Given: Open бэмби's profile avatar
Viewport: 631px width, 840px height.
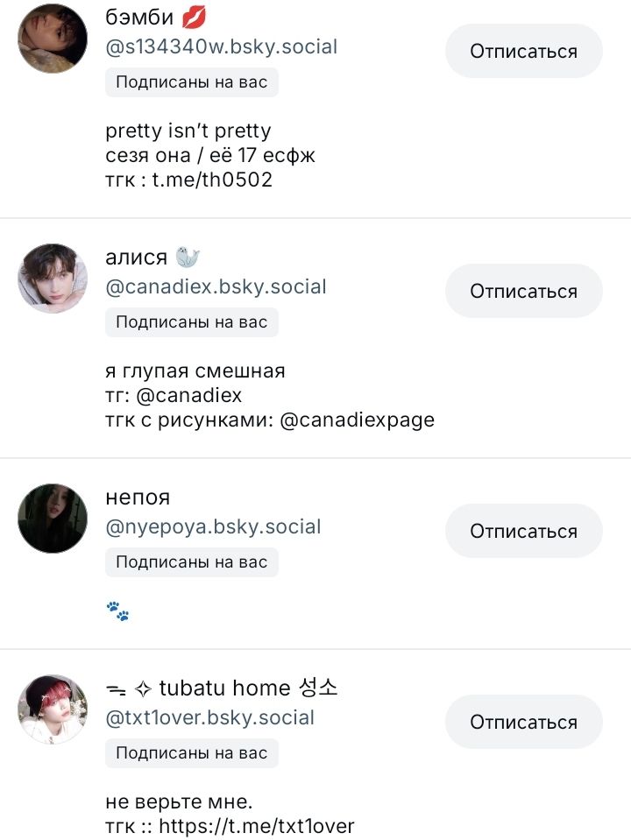Looking at the screenshot, I should point(53,39).
